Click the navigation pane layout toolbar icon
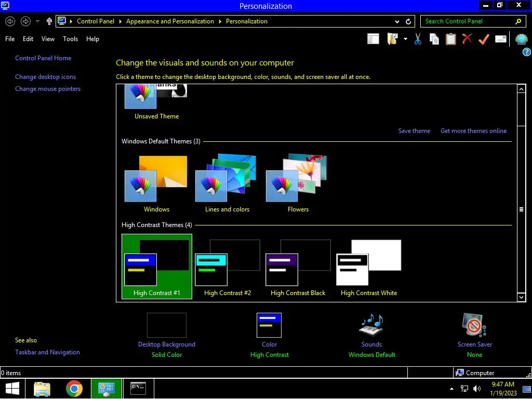Image resolution: width=532 pixels, height=399 pixels. [373, 39]
